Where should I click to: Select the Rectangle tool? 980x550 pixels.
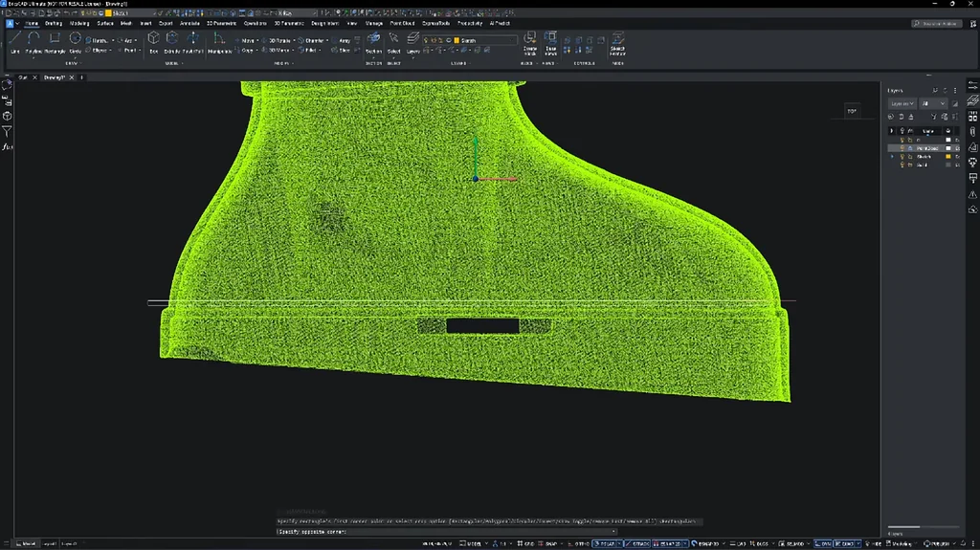(55, 43)
